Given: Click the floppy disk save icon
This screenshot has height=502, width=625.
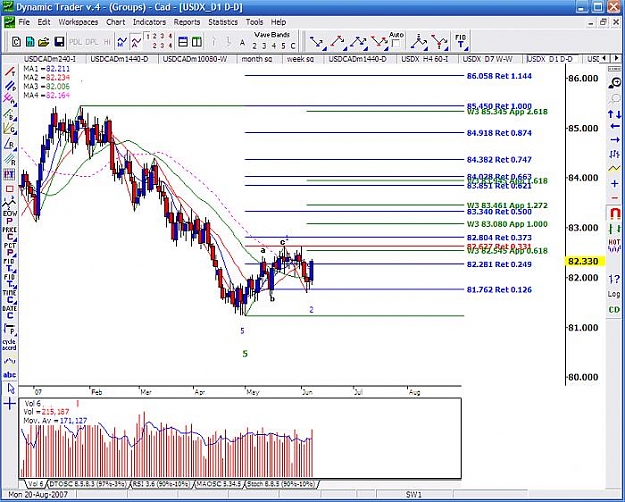Looking at the screenshot, I should tap(59, 41).
